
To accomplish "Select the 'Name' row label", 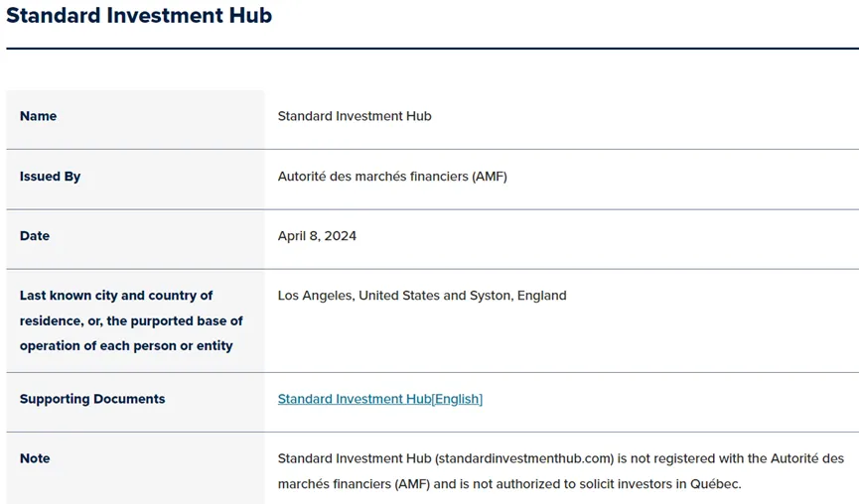I will tap(39, 116).
